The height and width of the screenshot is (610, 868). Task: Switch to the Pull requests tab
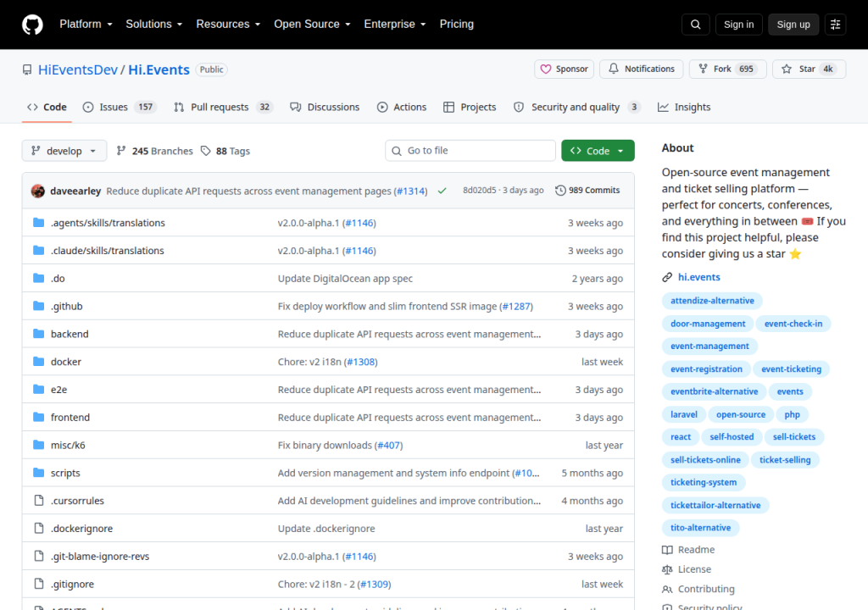click(224, 107)
